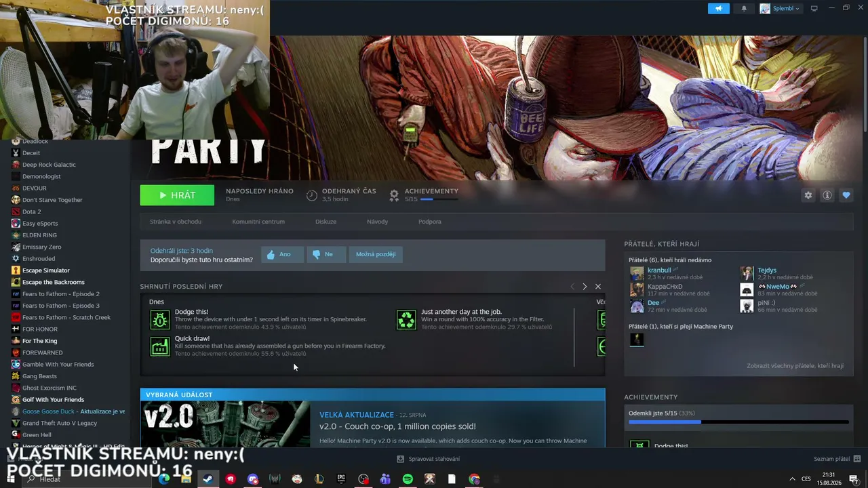Open the Podpora tab

[x=430, y=222]
